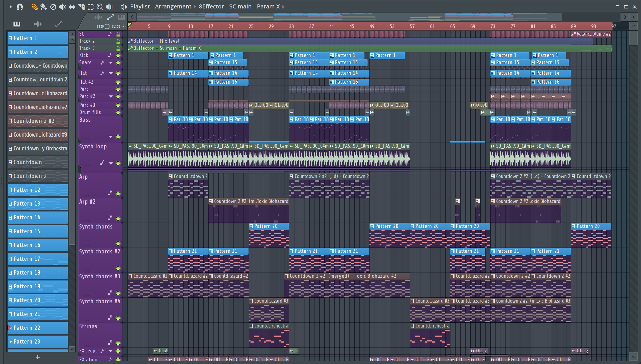Select the 8Effector - Mix level automation clip

point(360,41)
